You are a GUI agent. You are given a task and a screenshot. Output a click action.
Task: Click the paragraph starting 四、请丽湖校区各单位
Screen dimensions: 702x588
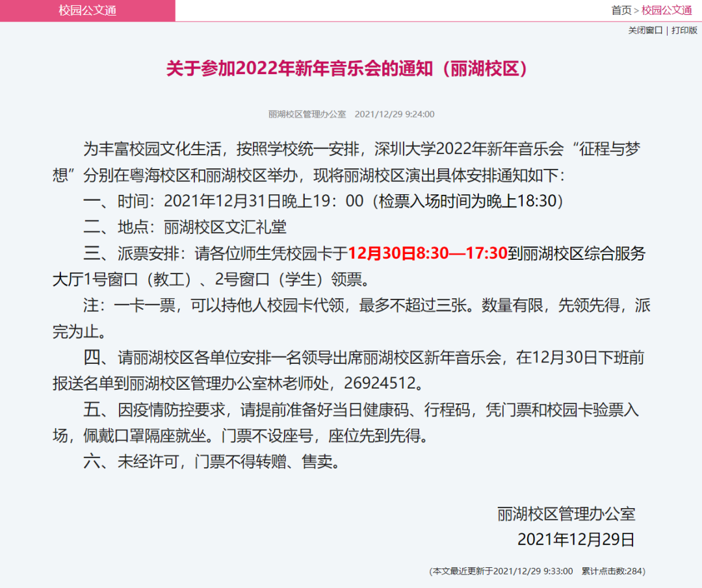coord(348,370)
